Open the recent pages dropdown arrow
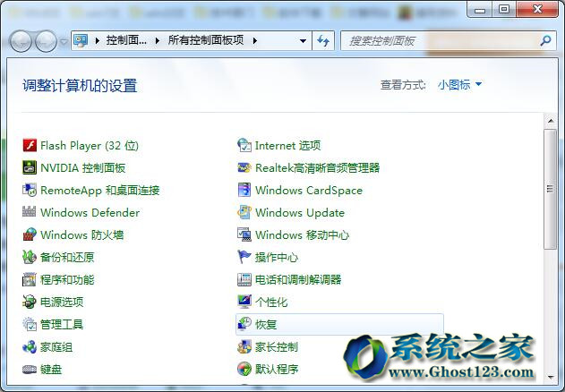The image size is (565, 392). tap(64, 42)
